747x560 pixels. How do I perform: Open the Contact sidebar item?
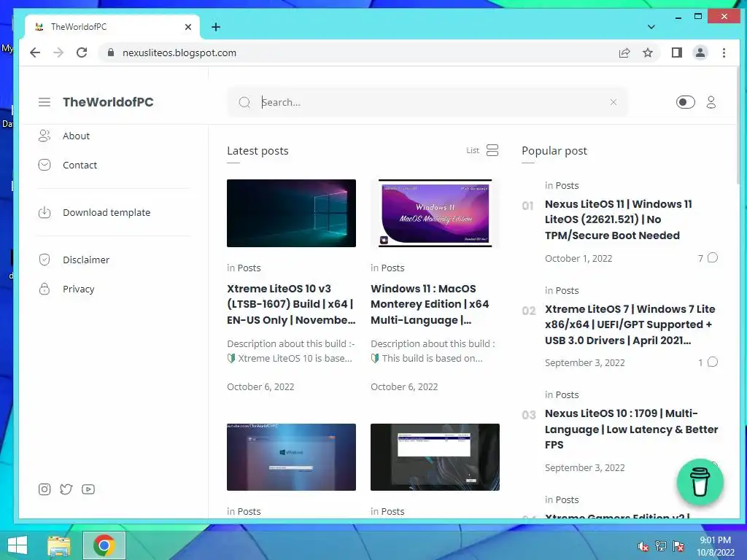coord(80,165)
